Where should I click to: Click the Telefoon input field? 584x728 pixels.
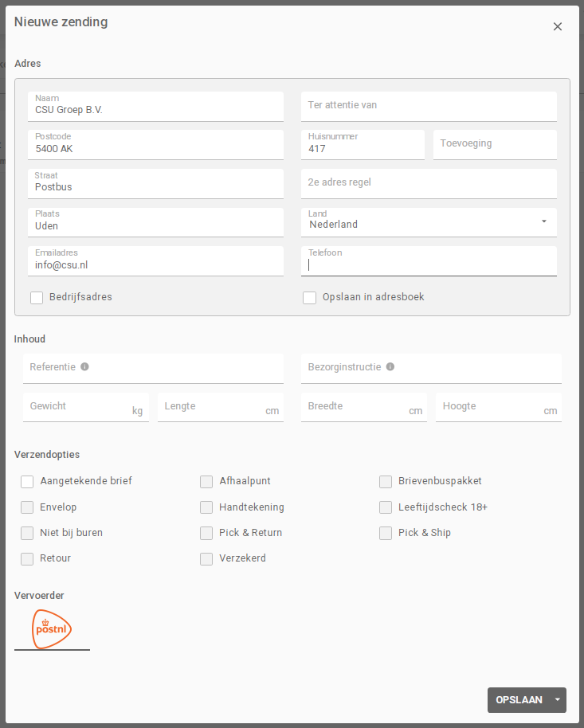coord(429,265)
